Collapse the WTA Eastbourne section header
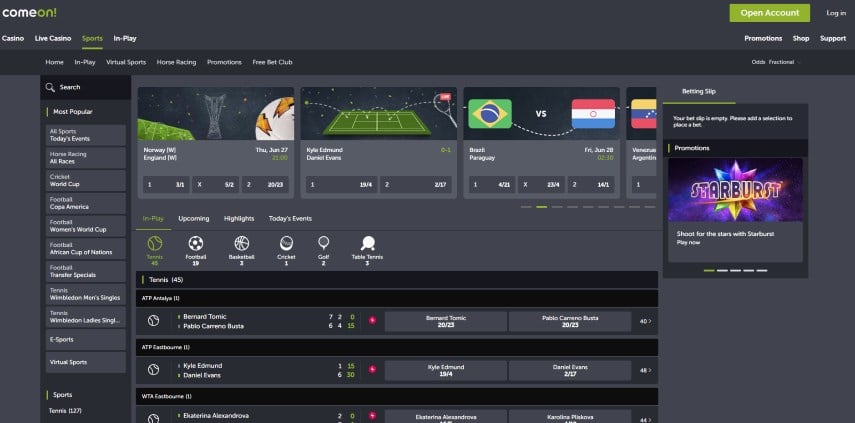 (x=397, y=396)
